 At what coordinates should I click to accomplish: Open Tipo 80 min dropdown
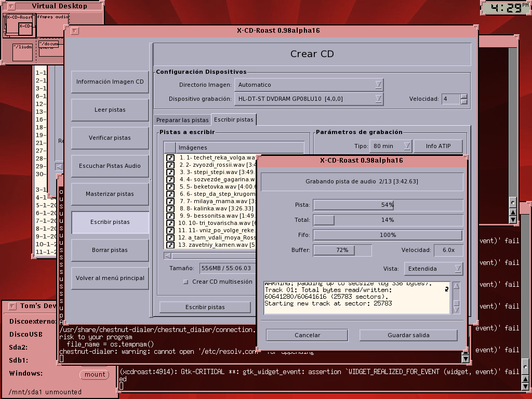coord(391,146)
